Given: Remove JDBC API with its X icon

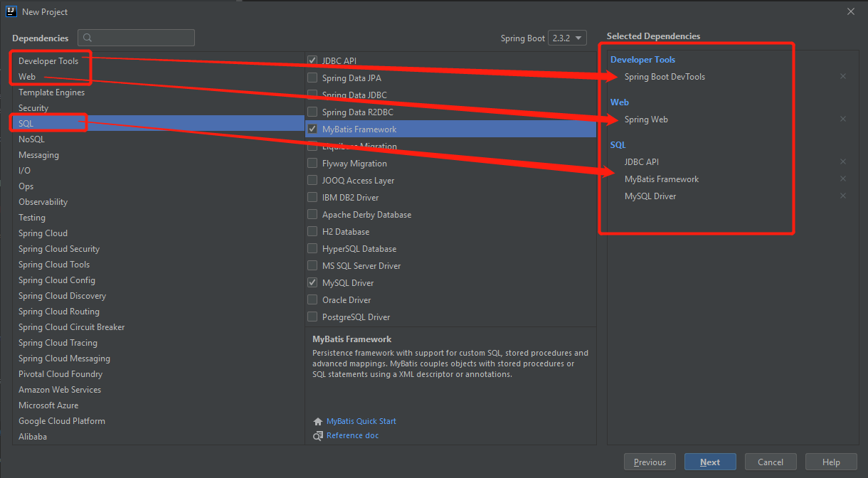Looking at the screenshot, I should pos(843,161).
